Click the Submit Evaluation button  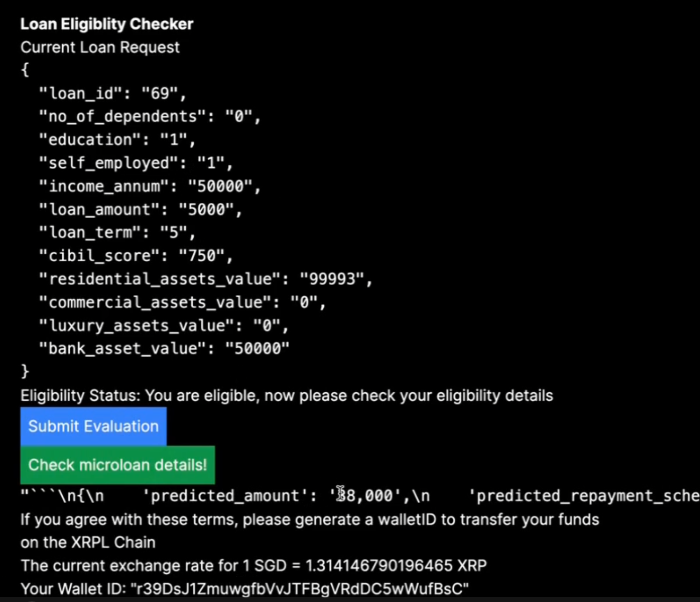pos(93,426)
